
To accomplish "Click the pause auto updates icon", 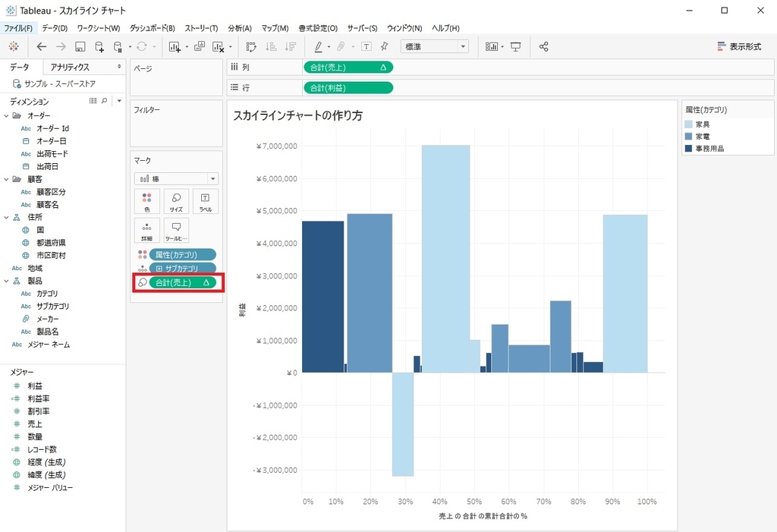I will click(x=118, y=46).
